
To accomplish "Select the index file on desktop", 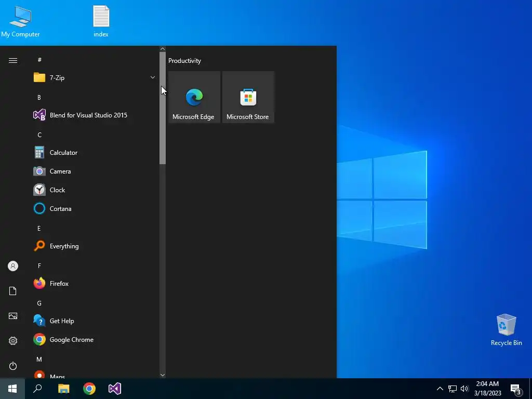I will click(x=101, y=21).
